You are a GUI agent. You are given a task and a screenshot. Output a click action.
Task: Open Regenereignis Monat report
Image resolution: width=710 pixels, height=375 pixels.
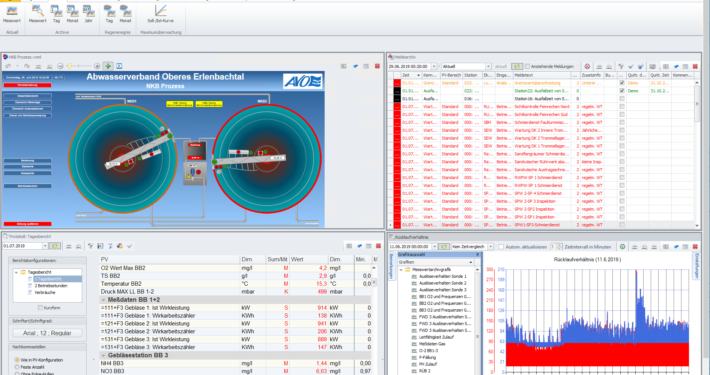tap(125, 14)
